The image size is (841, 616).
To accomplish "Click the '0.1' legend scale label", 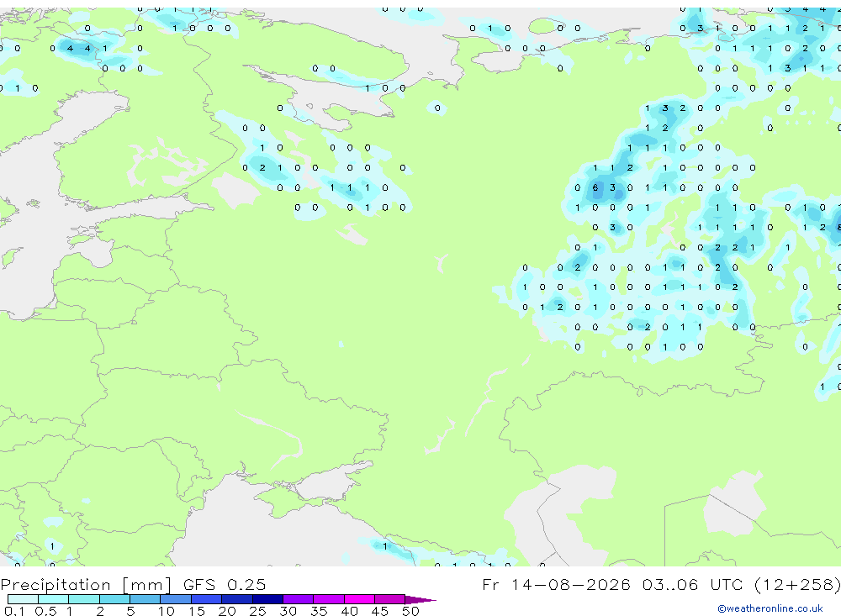I will pyautogui.click(x=14, y=611).
